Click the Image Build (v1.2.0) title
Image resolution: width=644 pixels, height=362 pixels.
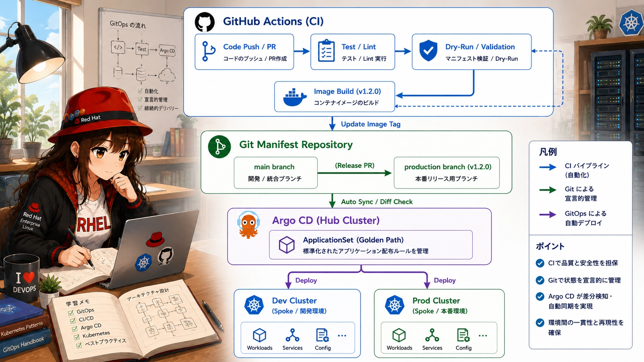[347, 92]
